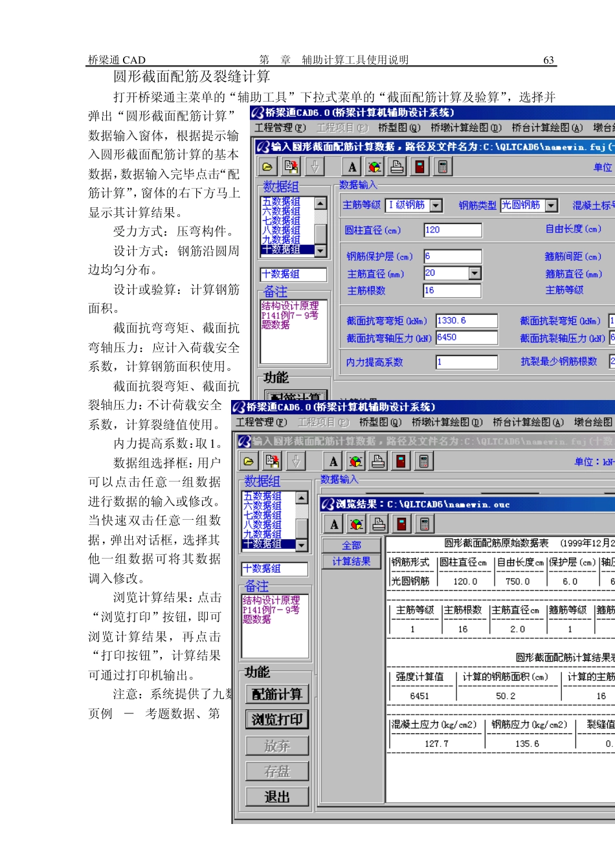615x868 pixels.
Task: Click the red exit-door icon in upper screenshot
Action: [419, 166]
